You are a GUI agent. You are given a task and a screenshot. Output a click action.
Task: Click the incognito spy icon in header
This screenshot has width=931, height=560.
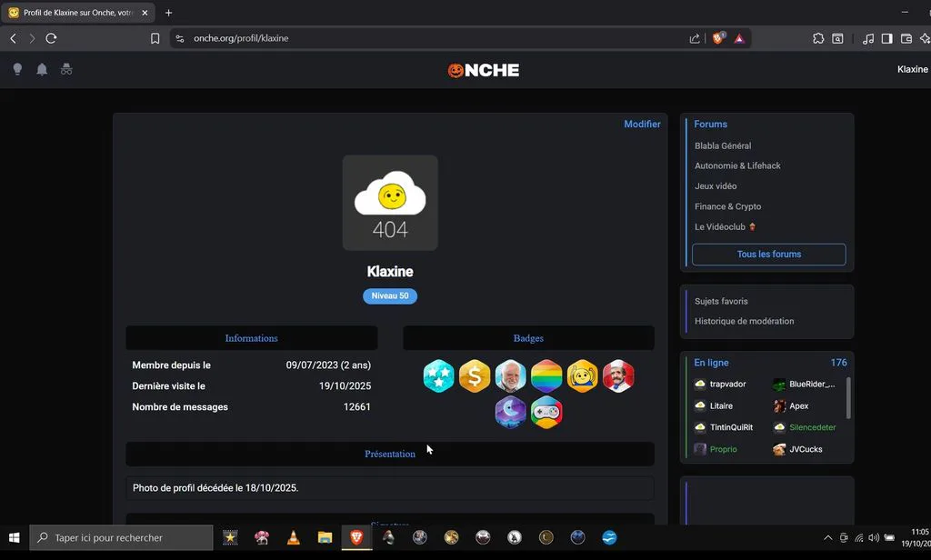pos(66,69)
